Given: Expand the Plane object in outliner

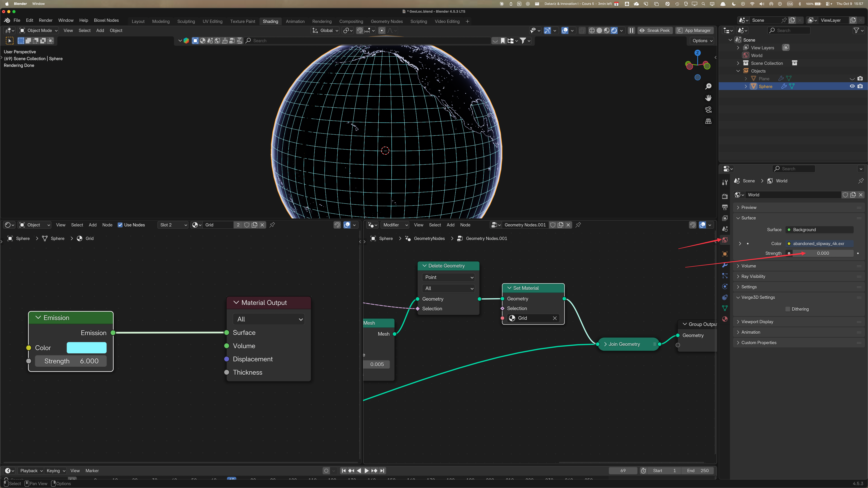Looking at the screenshot, I should coord(746,78).
